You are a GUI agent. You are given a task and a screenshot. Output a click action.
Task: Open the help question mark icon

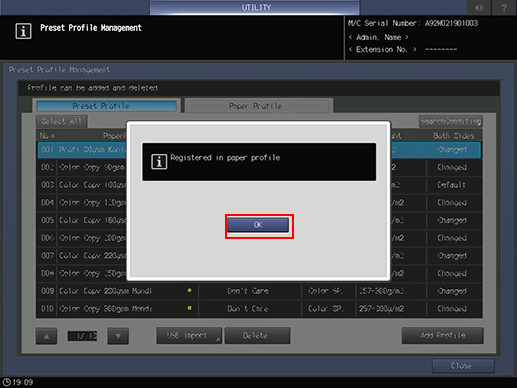504,7
